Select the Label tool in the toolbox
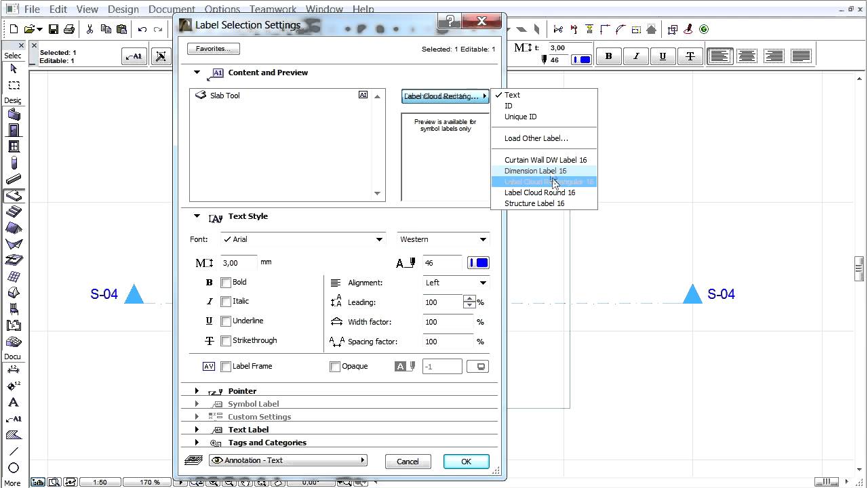 click(14, 419)
